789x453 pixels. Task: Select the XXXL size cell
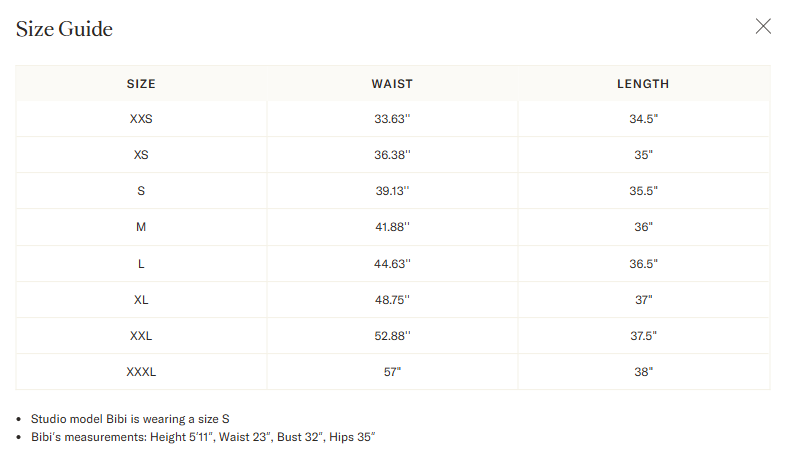(x=141, y=372)
